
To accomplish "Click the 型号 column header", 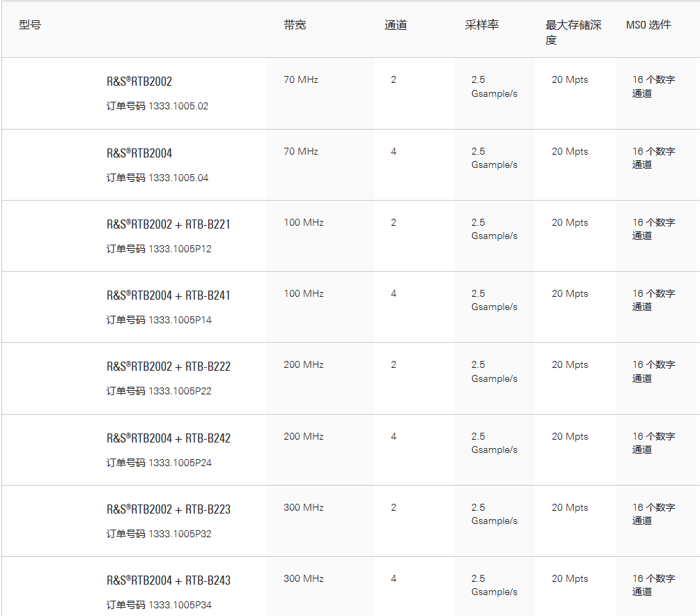I will pyautogui.click(x=30, y=25).
